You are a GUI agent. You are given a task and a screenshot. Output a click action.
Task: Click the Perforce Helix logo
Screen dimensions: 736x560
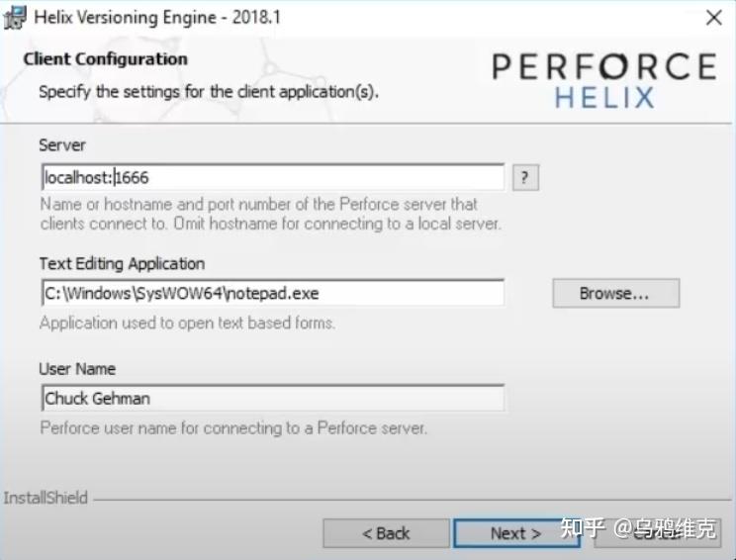pos(603,80)
